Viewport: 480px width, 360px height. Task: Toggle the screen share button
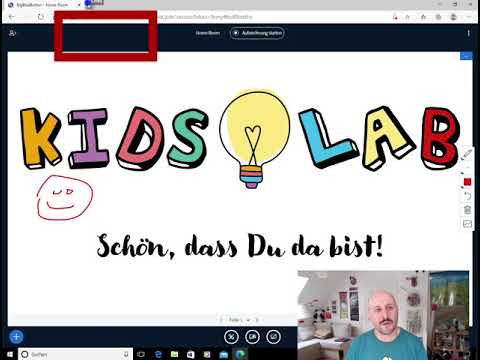[274, 337]
